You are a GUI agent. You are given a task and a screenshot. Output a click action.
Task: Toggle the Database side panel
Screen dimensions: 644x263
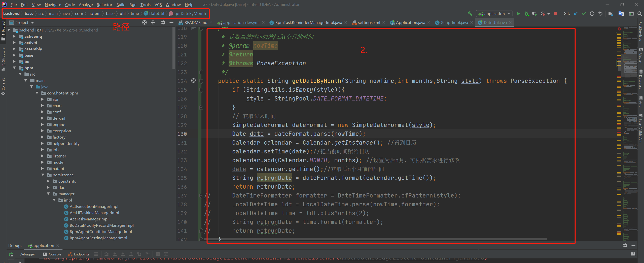[640, 79]
